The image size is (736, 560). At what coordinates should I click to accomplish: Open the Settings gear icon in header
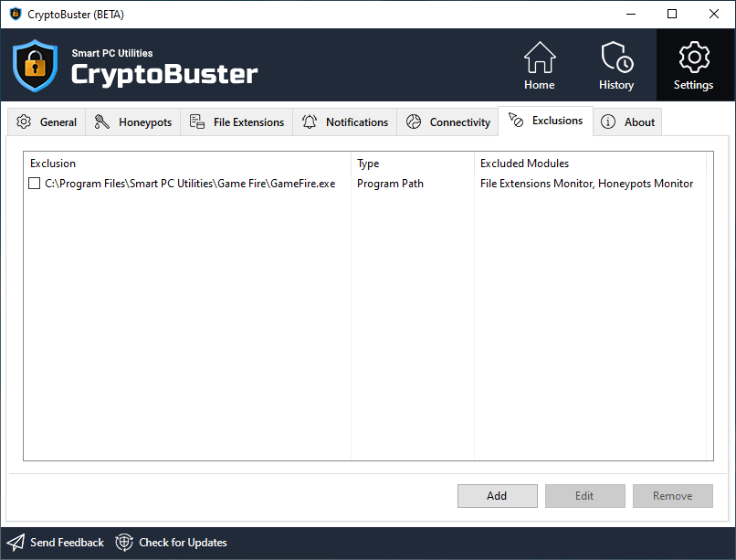click(694, 58)
